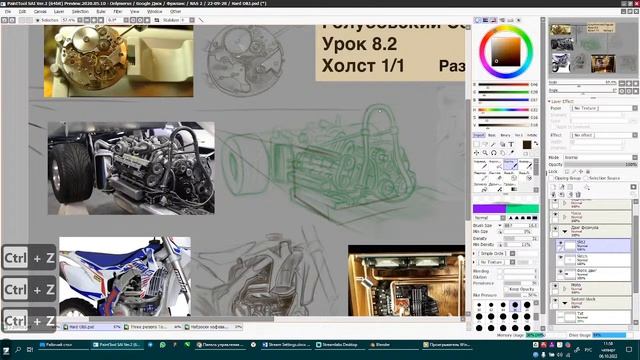The height and width of the screenshot is (360, 640).
Task: Adjust the Hue H color slider
Action: [x=503, y=109]
